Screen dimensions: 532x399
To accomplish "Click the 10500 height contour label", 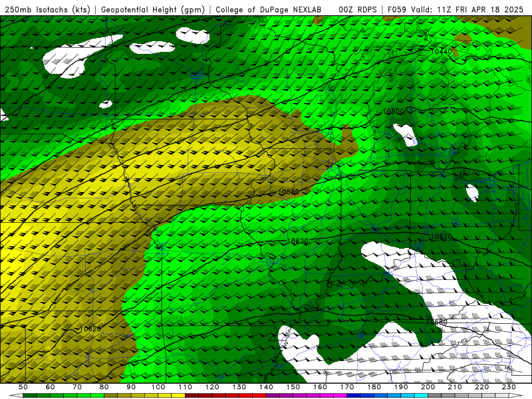I will 394,111.
